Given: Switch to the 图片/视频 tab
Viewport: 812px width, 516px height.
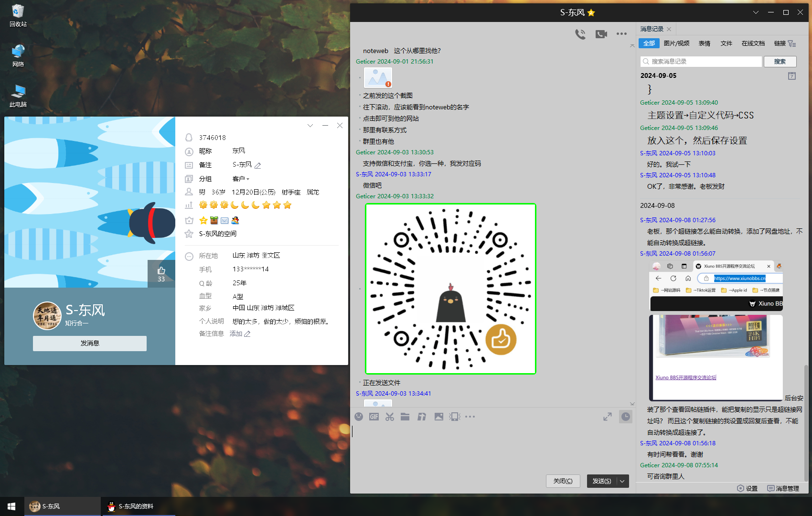Looking at the screenshot, I should [x=676, y=43].
